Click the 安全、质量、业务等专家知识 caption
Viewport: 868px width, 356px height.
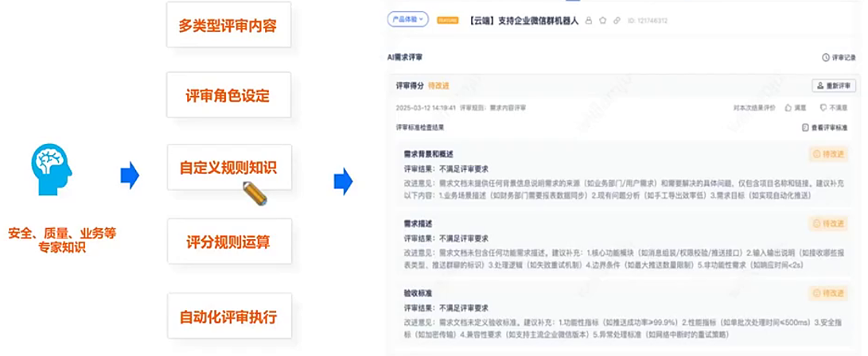[x=61, y=240]
